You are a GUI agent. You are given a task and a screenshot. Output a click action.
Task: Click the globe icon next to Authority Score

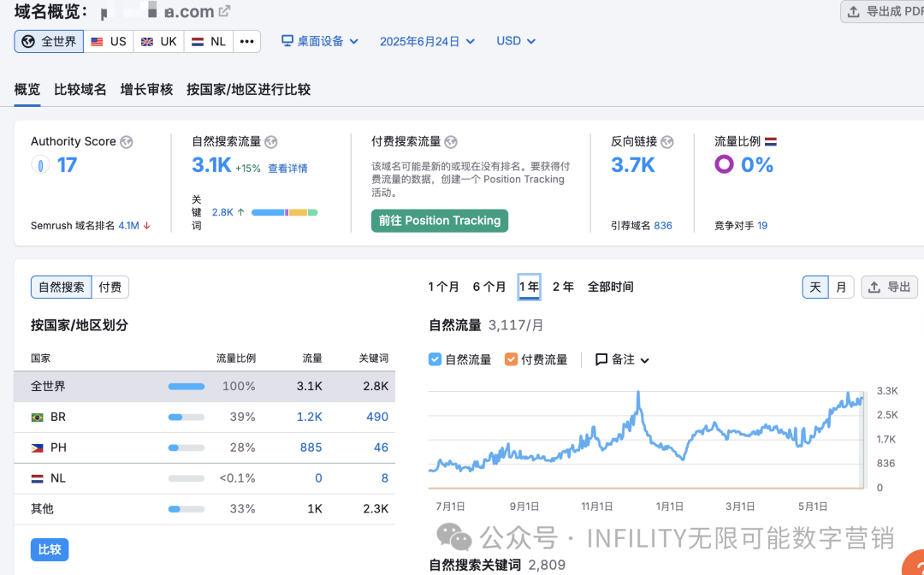[x=126, y=142]
